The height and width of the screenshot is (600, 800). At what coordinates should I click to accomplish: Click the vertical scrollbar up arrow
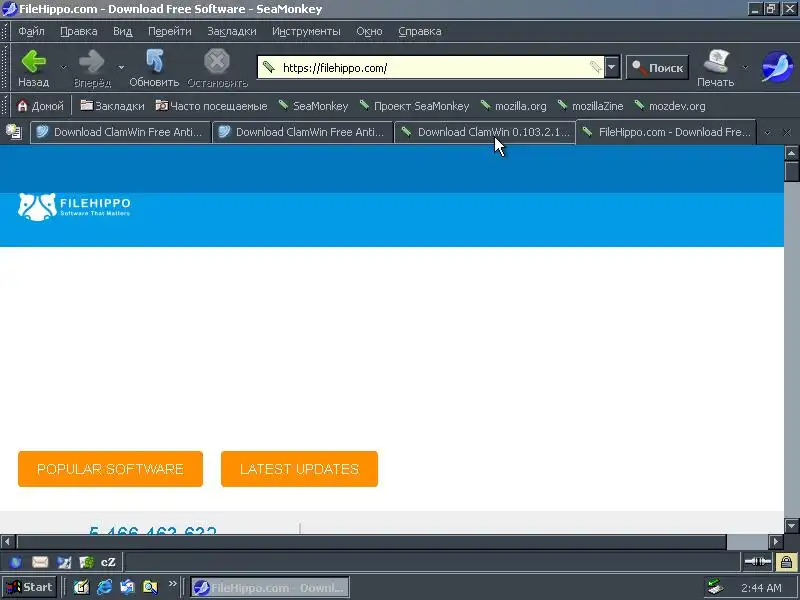(x=791, y=153)
